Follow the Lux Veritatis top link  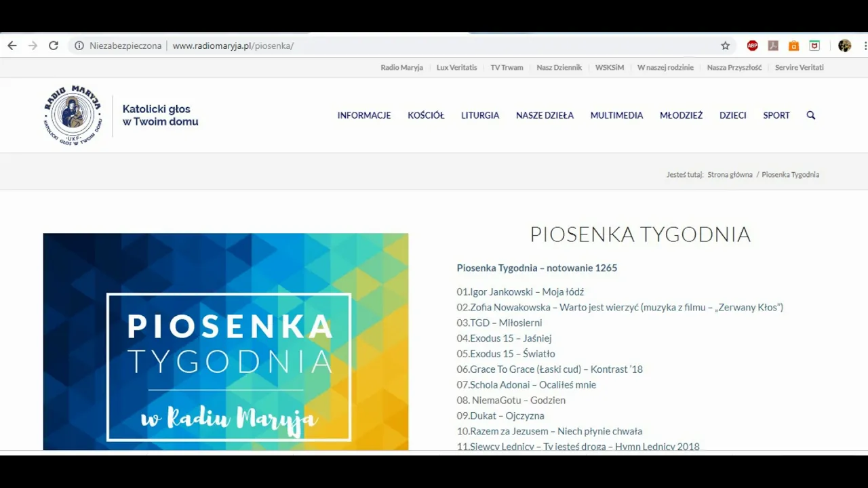coord(456,68)
